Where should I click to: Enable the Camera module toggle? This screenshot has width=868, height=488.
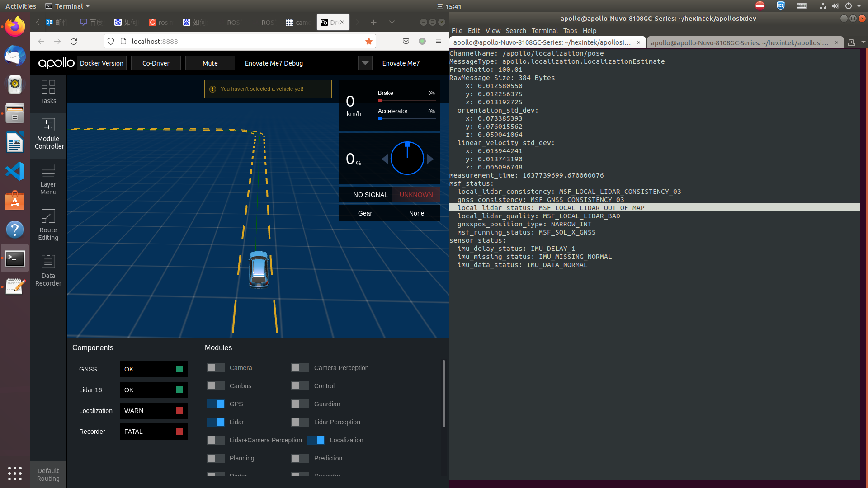215,368
